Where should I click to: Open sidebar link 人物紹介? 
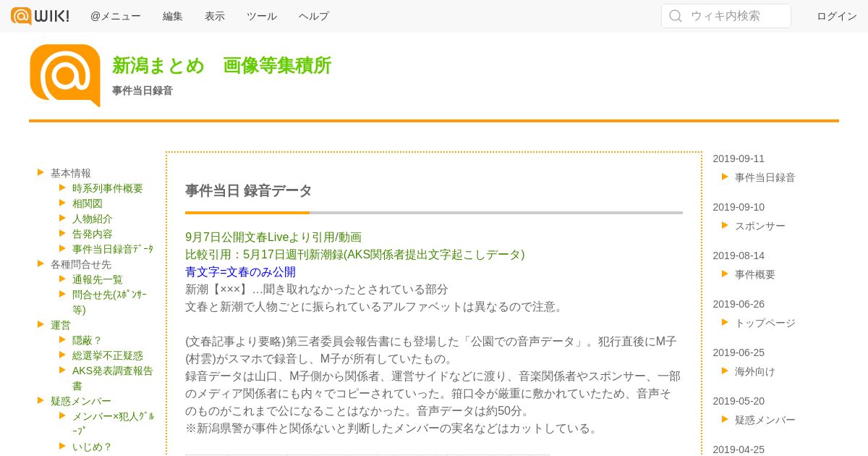[x=93, y=219]
